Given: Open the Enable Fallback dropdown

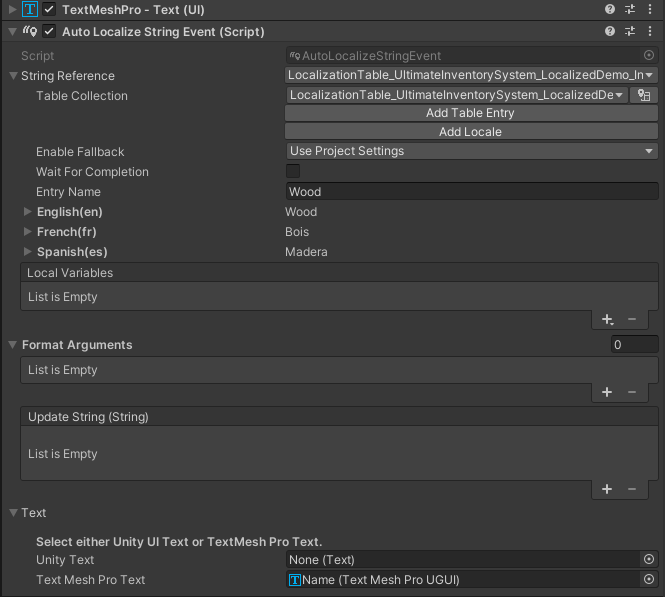Looking at the screenshot, I should point(472,151).
